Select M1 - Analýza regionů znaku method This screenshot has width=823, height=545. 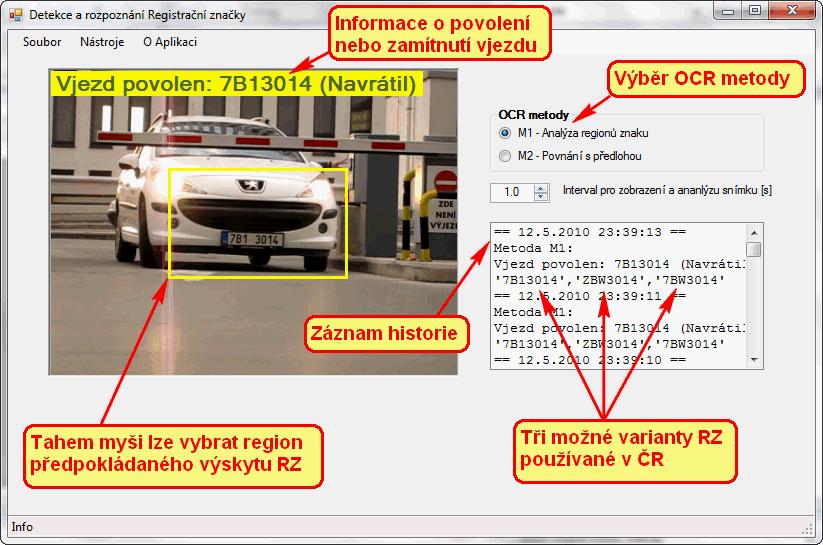tap(575, 133)
